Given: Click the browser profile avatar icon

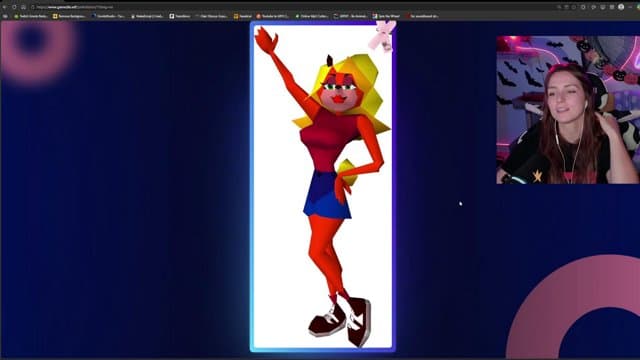Looking at the screenshot, I should pyautogui.click(x=621, y=7).
